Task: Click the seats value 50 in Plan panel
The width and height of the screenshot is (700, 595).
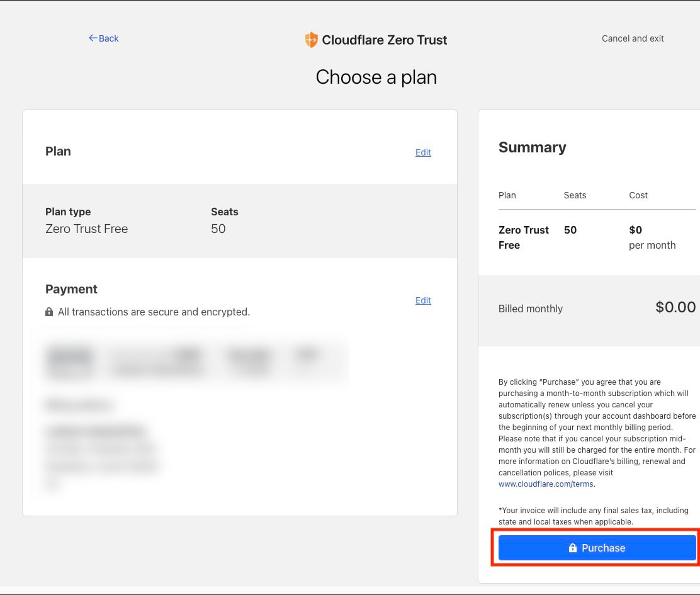Action: 218,229
